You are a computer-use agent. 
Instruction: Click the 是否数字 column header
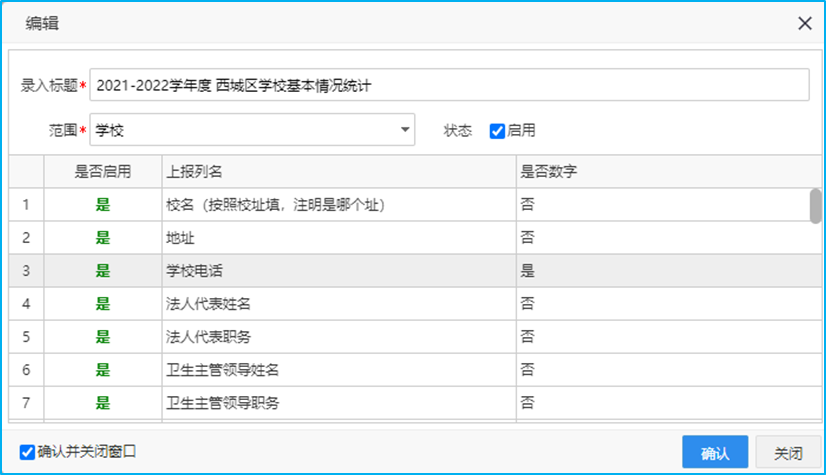660,172
